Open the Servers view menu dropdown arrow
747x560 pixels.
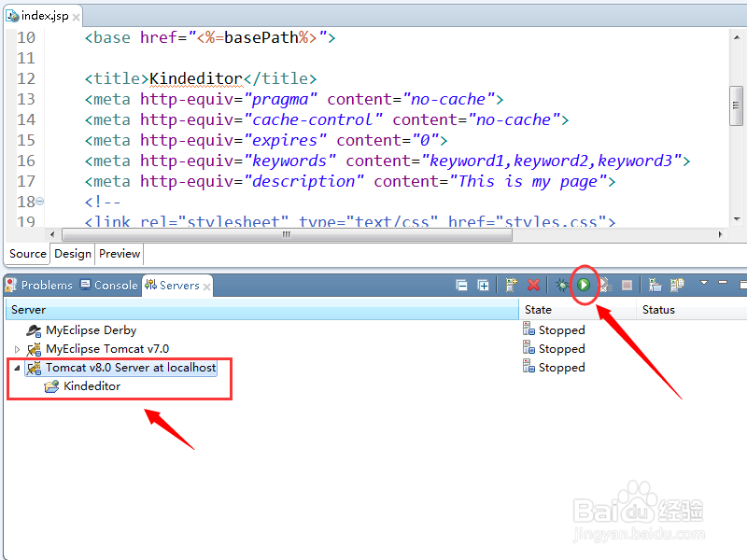[x=704, y=283]
